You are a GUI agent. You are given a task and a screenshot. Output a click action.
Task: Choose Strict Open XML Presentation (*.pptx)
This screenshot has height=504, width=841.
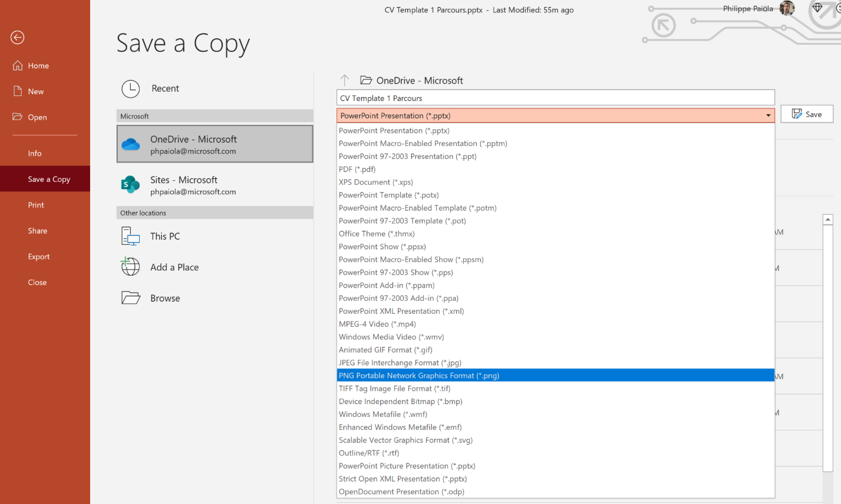point(555,479)
